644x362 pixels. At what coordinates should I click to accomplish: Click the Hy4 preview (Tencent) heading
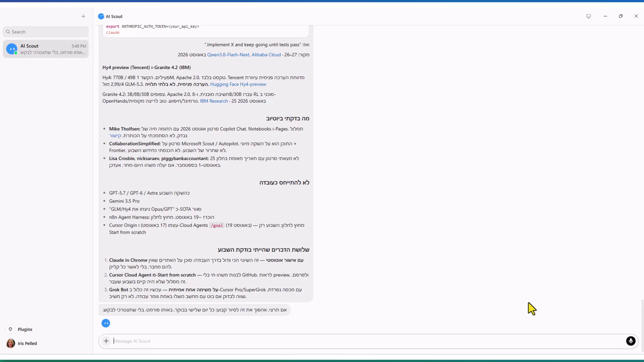(147, 67)
